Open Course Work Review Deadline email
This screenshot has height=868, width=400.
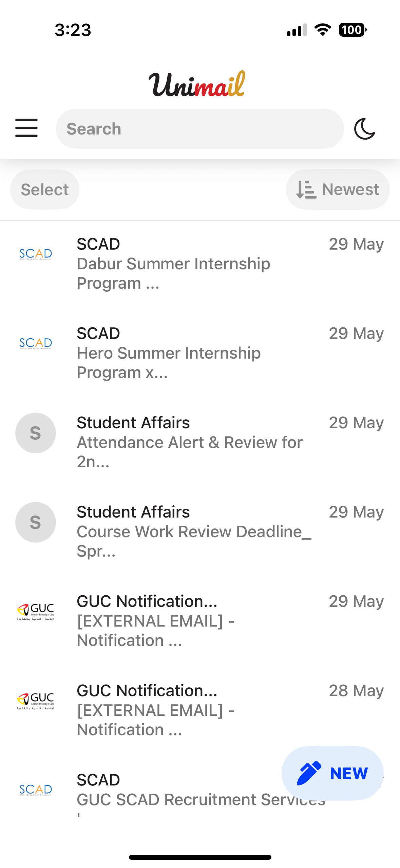[x=200, y=532]
